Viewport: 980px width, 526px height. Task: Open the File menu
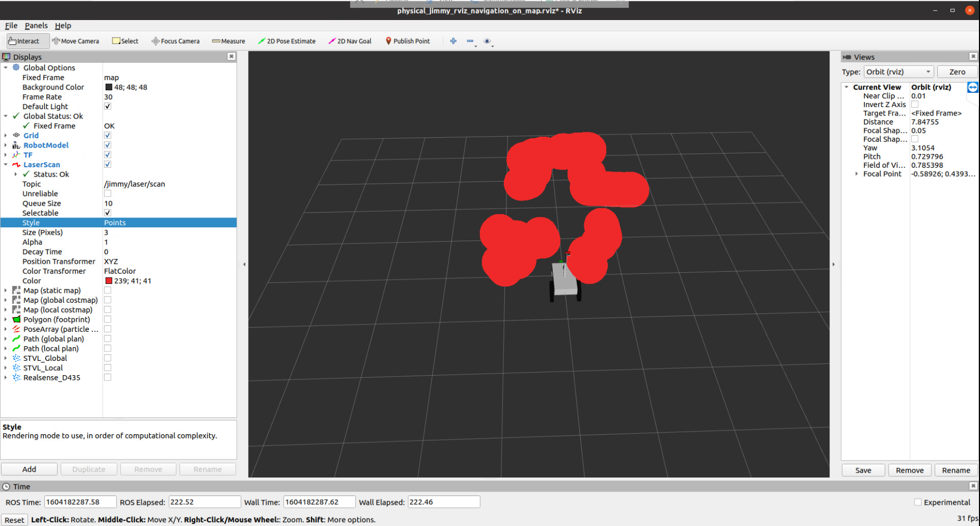pos(11,25)
